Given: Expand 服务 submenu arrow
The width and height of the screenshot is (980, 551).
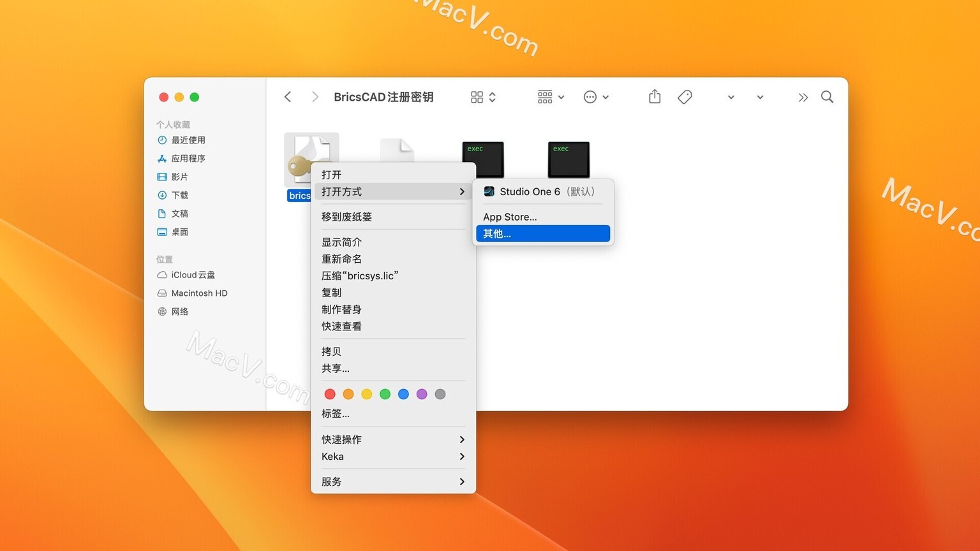Looking at the screenshot, I should tap(462, 481).
